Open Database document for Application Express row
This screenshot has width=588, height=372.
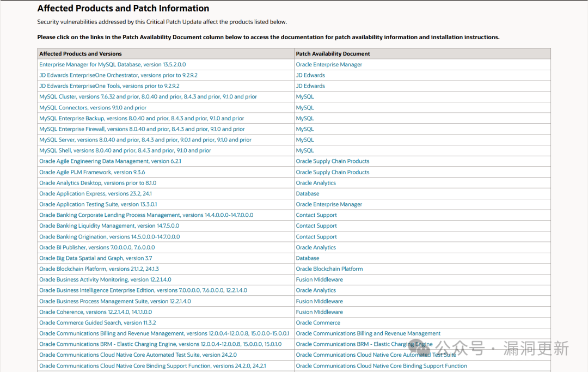(308, 193)
